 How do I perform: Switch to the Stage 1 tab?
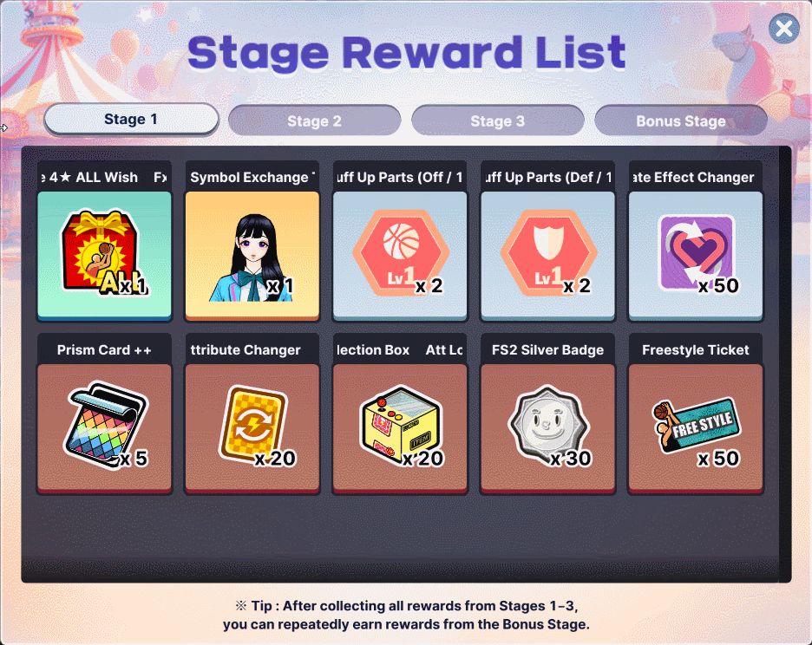131,119
